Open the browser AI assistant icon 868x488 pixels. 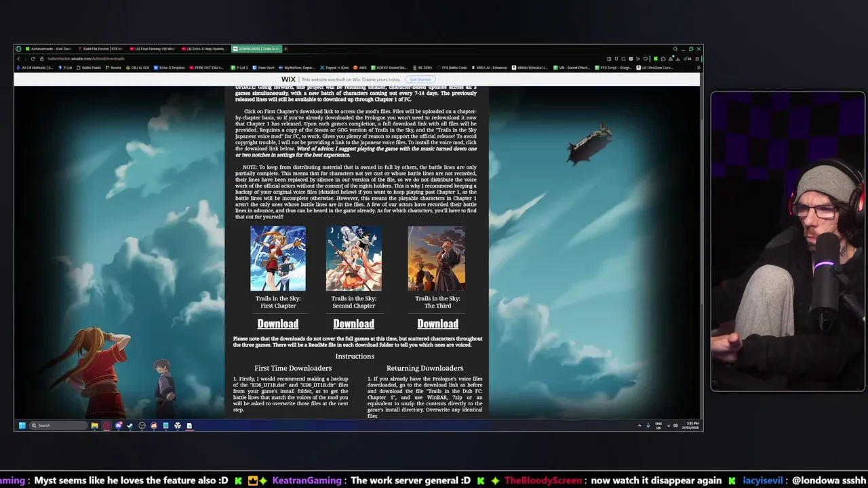tap(688, 59)
